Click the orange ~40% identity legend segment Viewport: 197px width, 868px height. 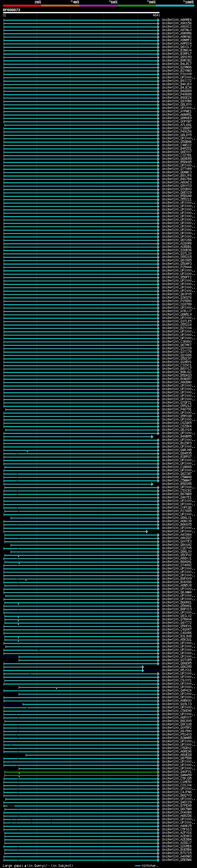pos(60,6)
